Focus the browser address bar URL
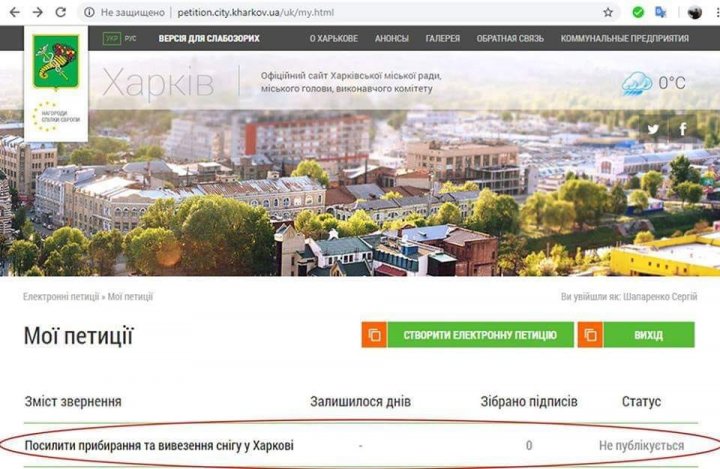Viewport: 720px width, 469px height. pyautogui.click(x=256, y=12)
